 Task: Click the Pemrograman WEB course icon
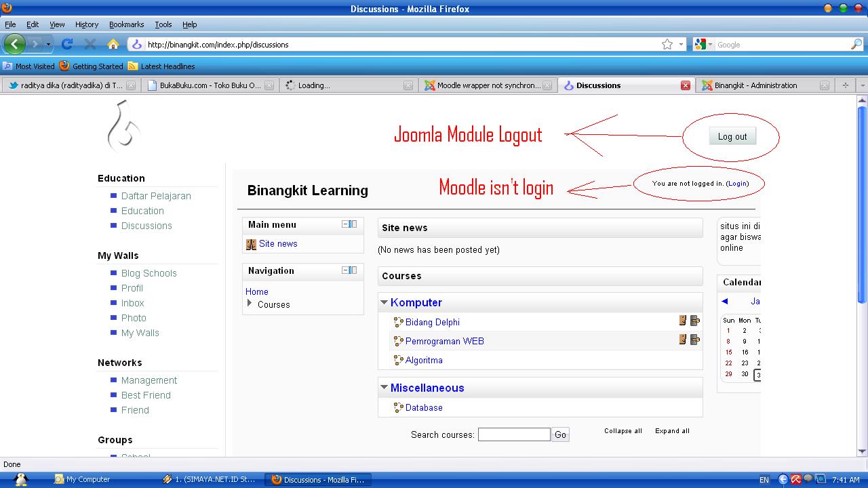(x=399, y=341)
